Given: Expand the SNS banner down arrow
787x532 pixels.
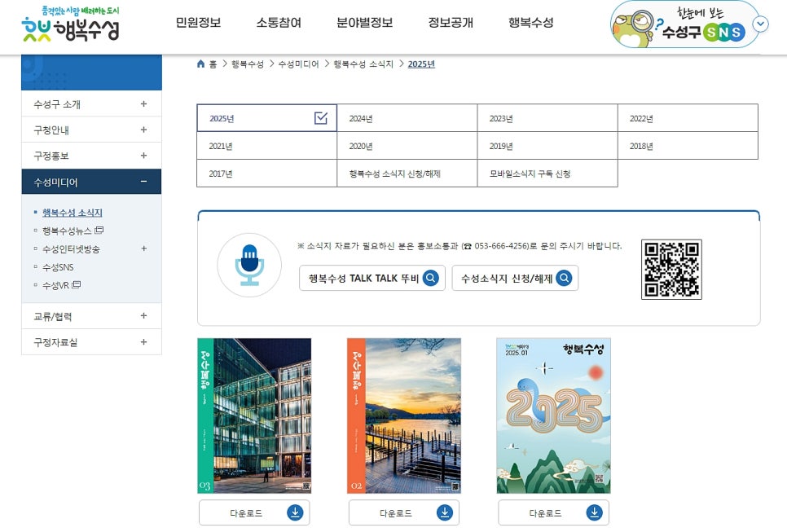Looking at the screenshot, I should pyautogui.click(x=761, y=24).
